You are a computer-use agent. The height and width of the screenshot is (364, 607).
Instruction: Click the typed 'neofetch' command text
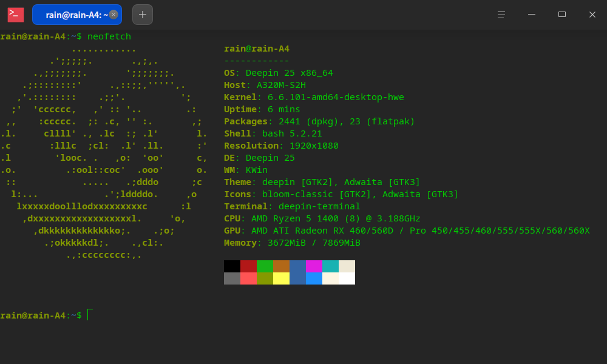109,36
